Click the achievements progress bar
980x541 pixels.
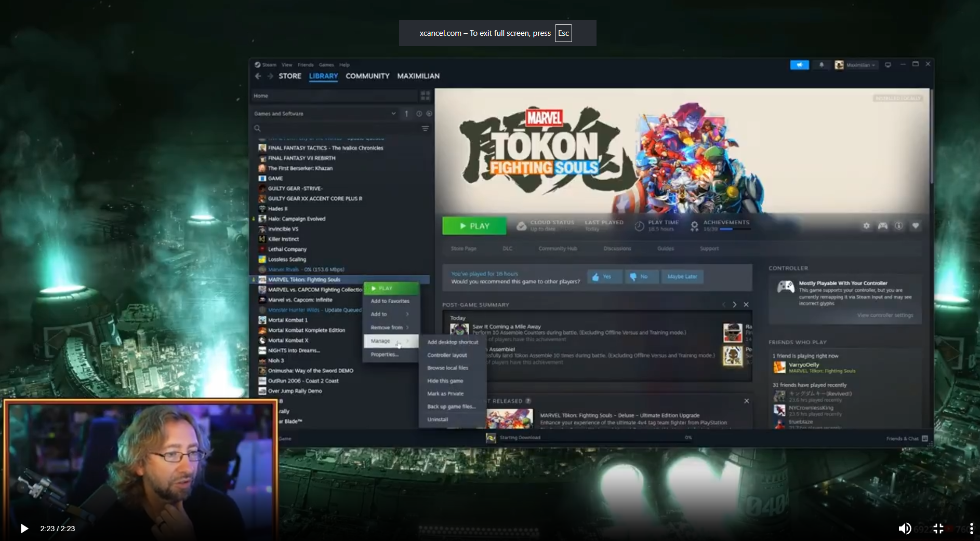point(735,229)
